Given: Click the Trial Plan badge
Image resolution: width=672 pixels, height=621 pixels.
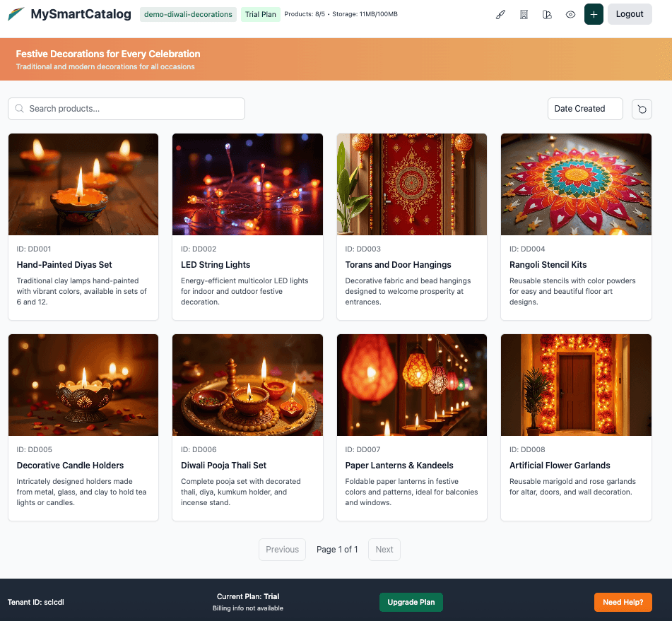Looking at the screenshot, I should pyautogui.click(x=260, y=14).
